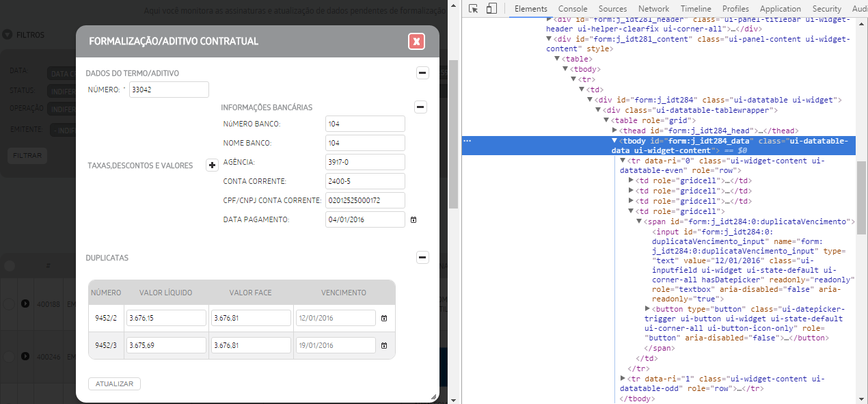868x404 pixels.
Task: Click the Filtrar button behind the dialog
Action: (28, 155)
